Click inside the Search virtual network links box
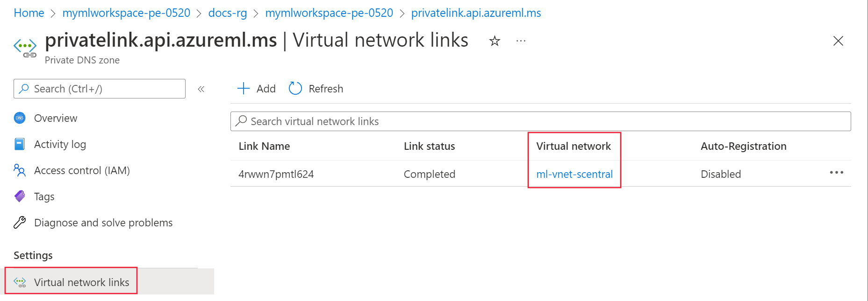The height and width of the screenshot is (301, 868). 421,121
